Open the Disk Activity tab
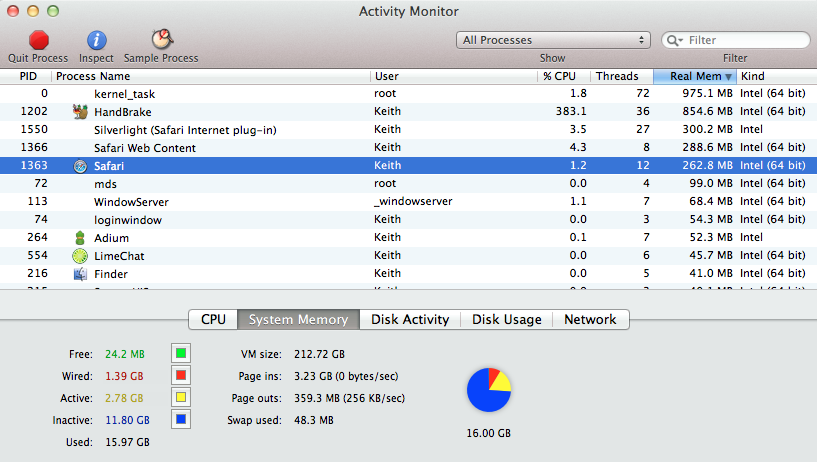 (410, 319)
